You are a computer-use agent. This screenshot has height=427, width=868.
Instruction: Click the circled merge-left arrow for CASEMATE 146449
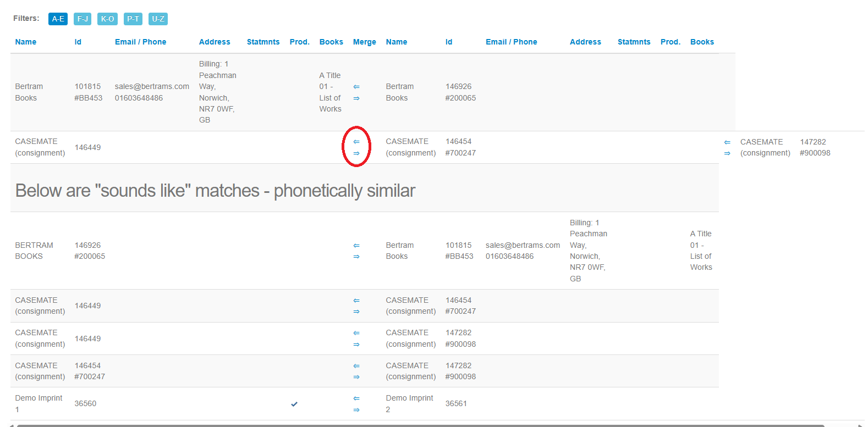point(356,142)
